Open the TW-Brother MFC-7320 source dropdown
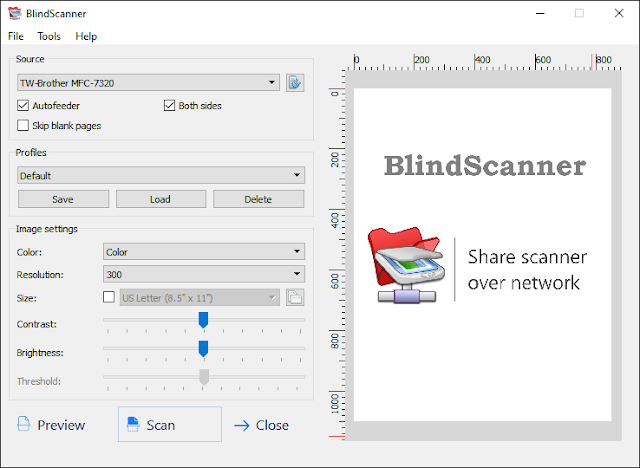This screenshot has width=640, height=468. point(149,83)
